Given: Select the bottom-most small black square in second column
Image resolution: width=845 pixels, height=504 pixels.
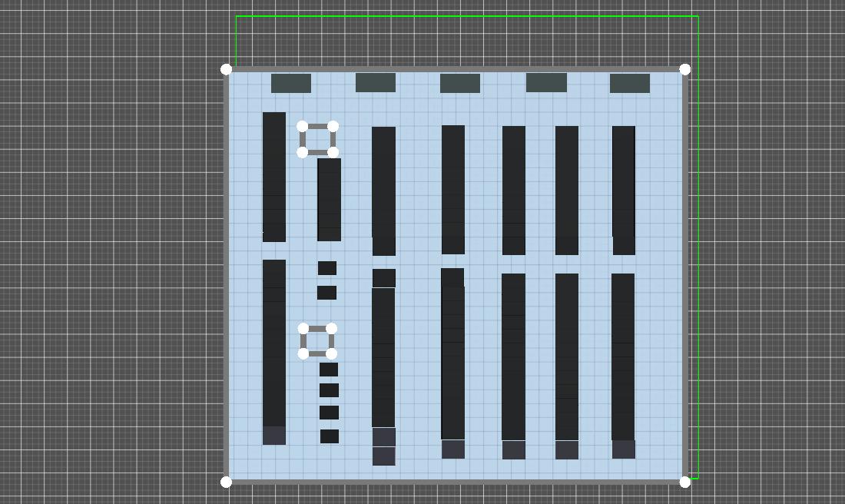Looking at the screenshot, I should click(x=330, y=436).
